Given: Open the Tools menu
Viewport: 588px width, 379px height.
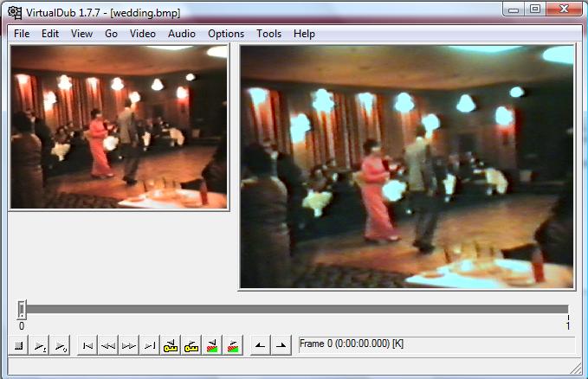Looking at the screenshot, I should (x=268, y=34).
